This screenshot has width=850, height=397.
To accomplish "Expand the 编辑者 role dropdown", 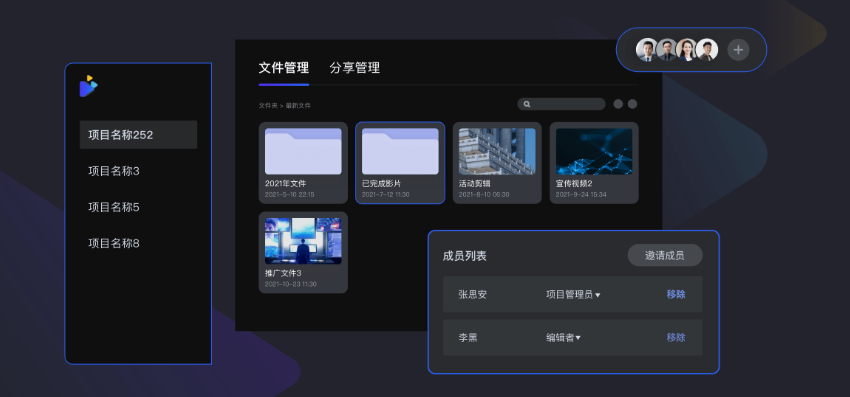I will pyautogui.click(x=563, y=337).
